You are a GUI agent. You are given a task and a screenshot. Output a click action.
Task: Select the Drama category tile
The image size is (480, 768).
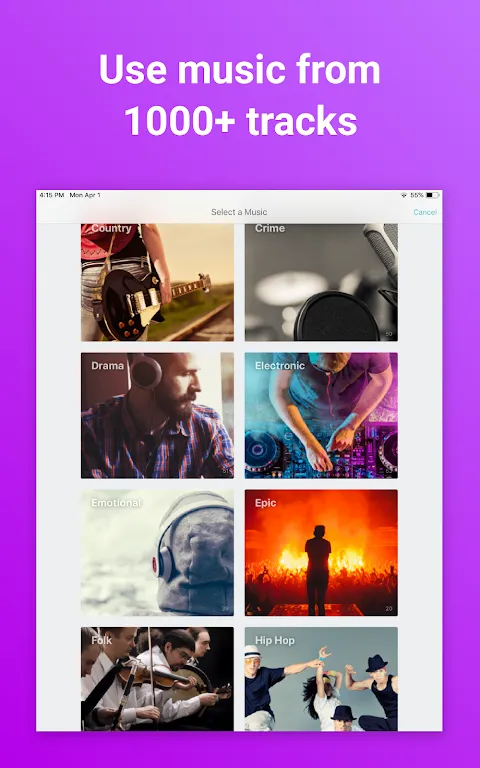click(157, 415)
